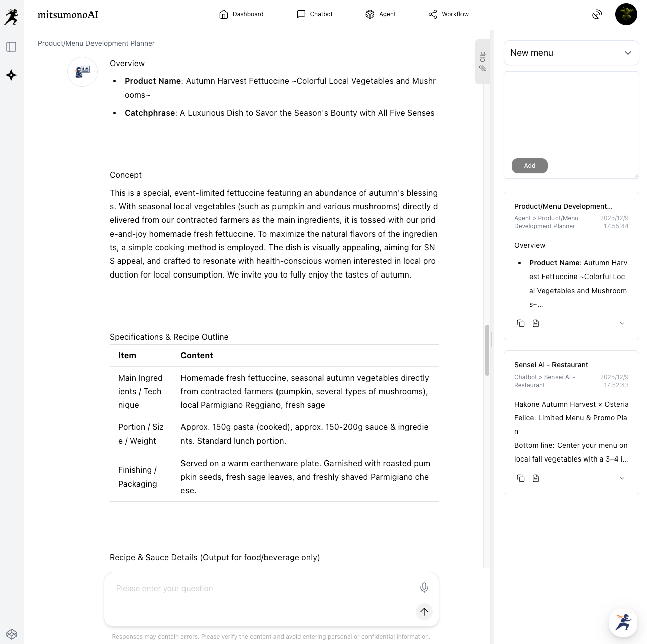The width and height of the screenshot is (647, 644).
Task: Open the New menu dropdown
Action: (x=571, y=53)
